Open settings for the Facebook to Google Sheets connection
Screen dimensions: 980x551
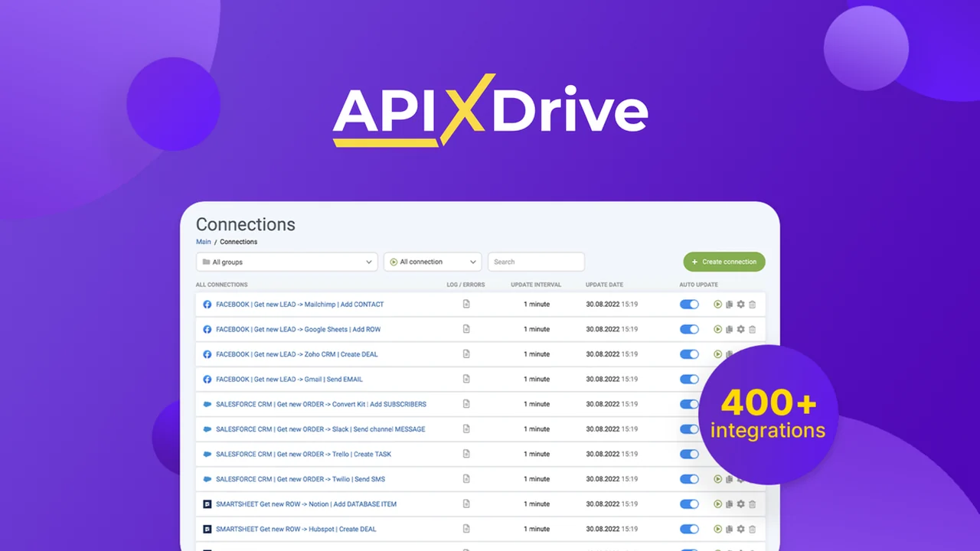(x=740, y=329)
